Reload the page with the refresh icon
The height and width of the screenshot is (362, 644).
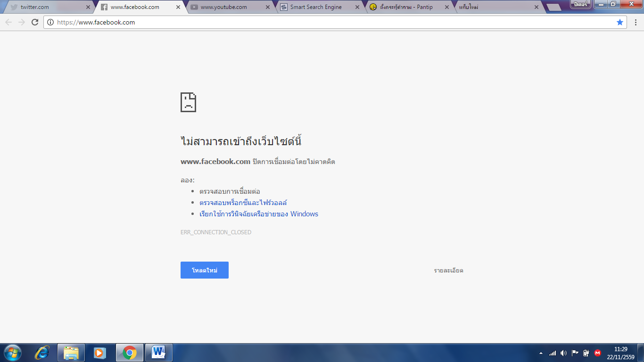pyautogui.click(x=35, y=22)
